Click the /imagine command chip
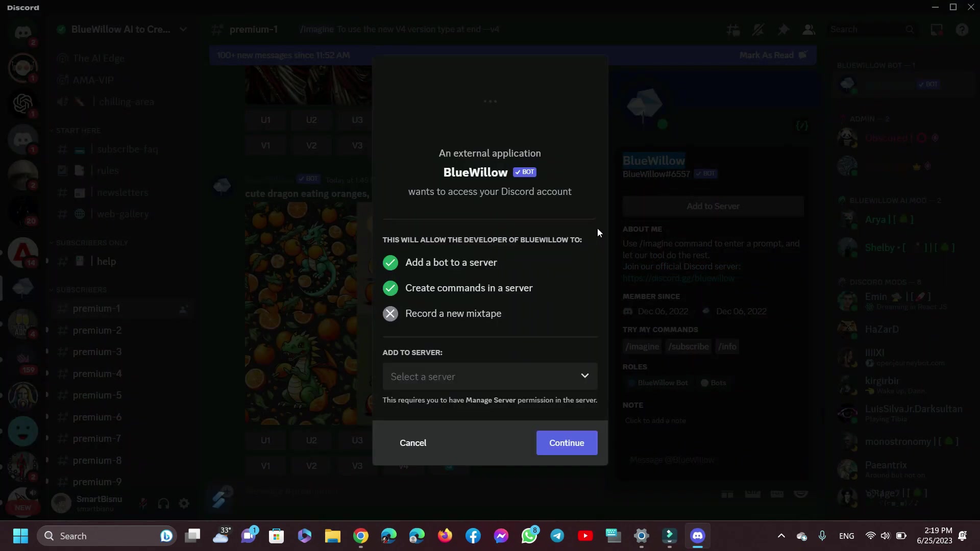 click(x=642, y=346)
